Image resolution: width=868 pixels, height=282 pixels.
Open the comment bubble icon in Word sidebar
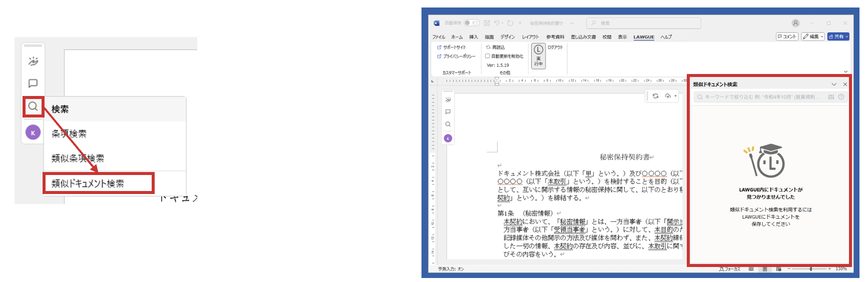point(448,112)
